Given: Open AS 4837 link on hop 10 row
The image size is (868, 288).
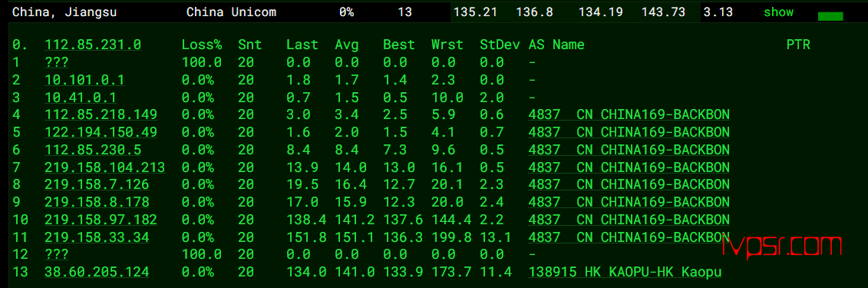Looking at the screenshot, I should point(629,220).
